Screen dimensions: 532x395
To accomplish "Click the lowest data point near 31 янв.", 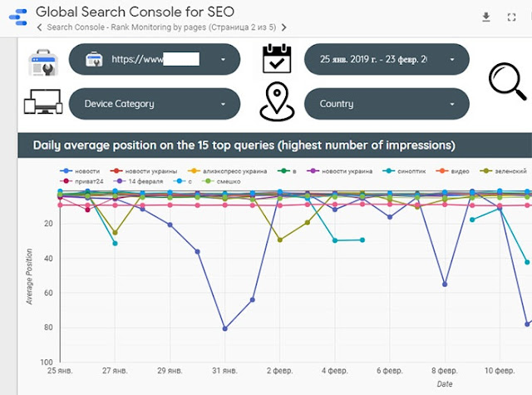I will (224, 328).
